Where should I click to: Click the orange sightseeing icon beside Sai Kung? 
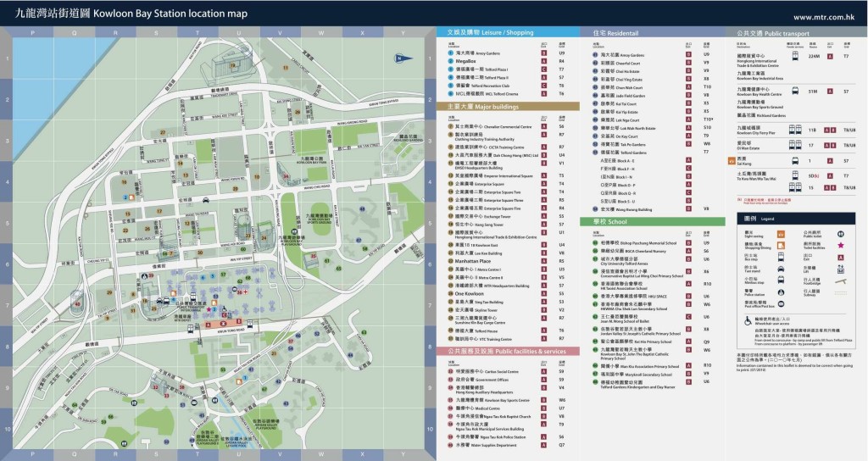(732, 161)
